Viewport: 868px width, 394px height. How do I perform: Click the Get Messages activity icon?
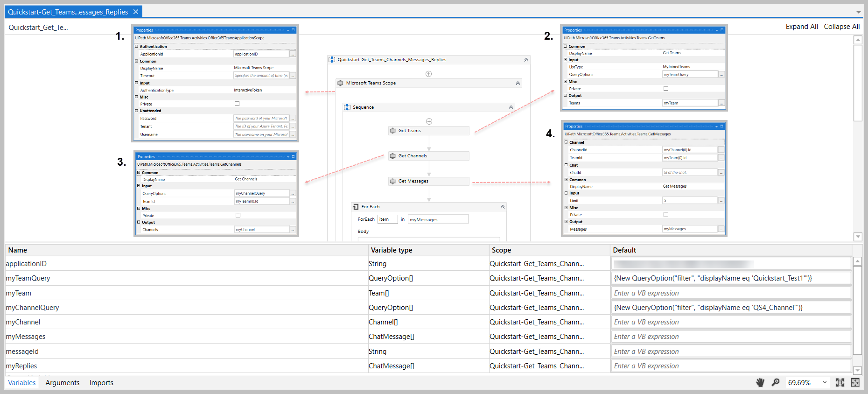(x=393, y=181)
